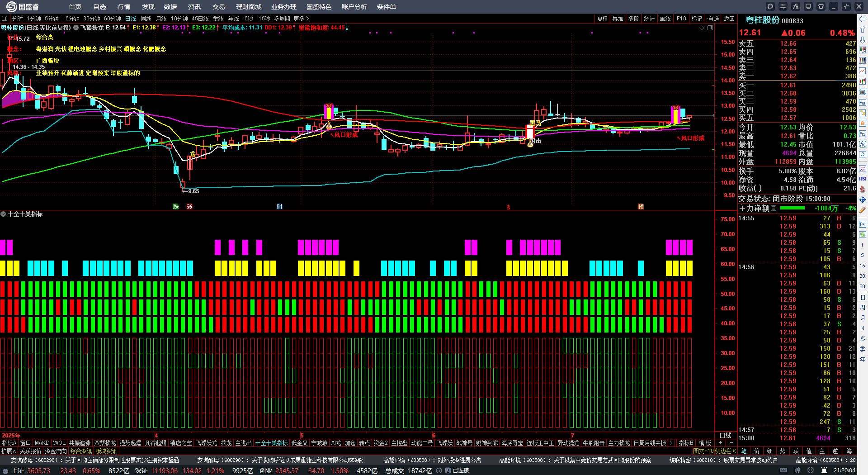The width and height of the screenshot is (868, 475).
Task: Click the 叠加 overlay button
Action: click(x=618, y=19)
